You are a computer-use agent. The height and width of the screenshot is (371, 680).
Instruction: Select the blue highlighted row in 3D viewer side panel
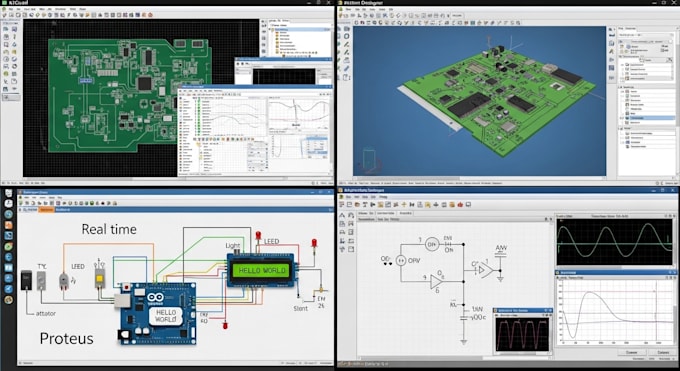pos(647,118)
